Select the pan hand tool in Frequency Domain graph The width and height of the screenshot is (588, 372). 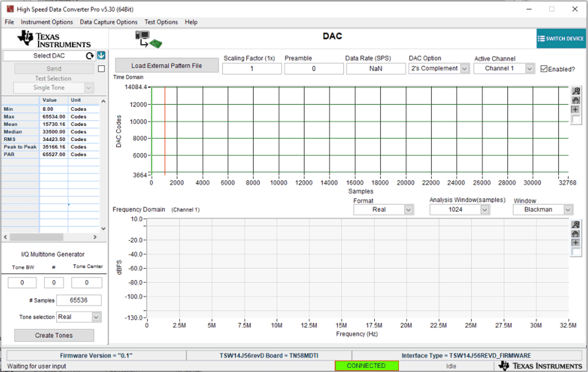(x=576, y=234)
